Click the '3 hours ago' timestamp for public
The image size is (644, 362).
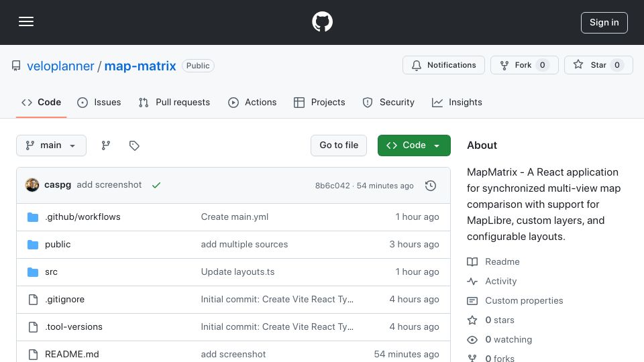click(414, 244)
